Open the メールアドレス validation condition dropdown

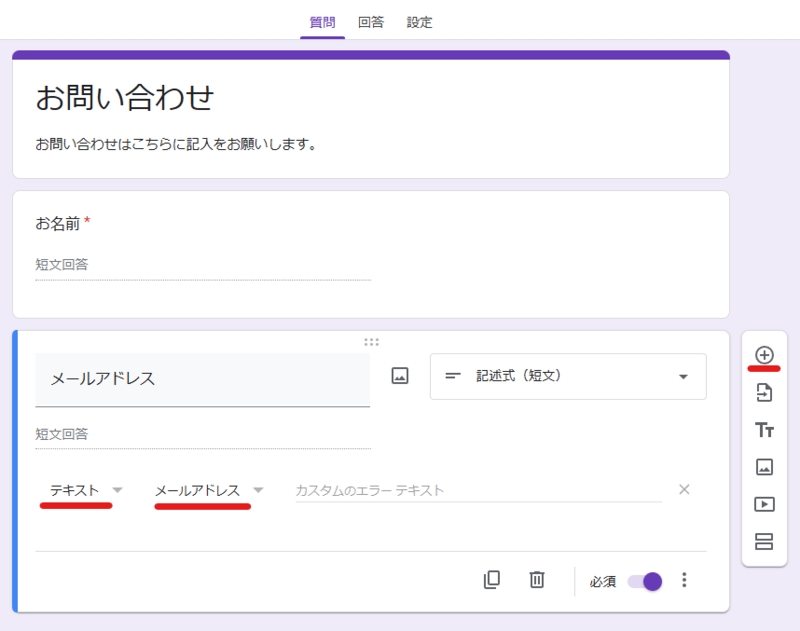point(205,489)
